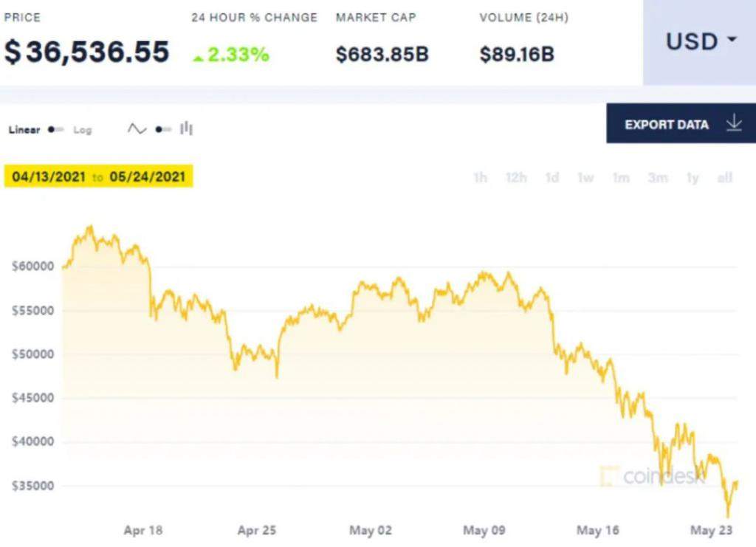The width and height of the screenshot is (756, 547).
Task: Open the 04/13/2021 start date picker
Action: pos(49,177)
